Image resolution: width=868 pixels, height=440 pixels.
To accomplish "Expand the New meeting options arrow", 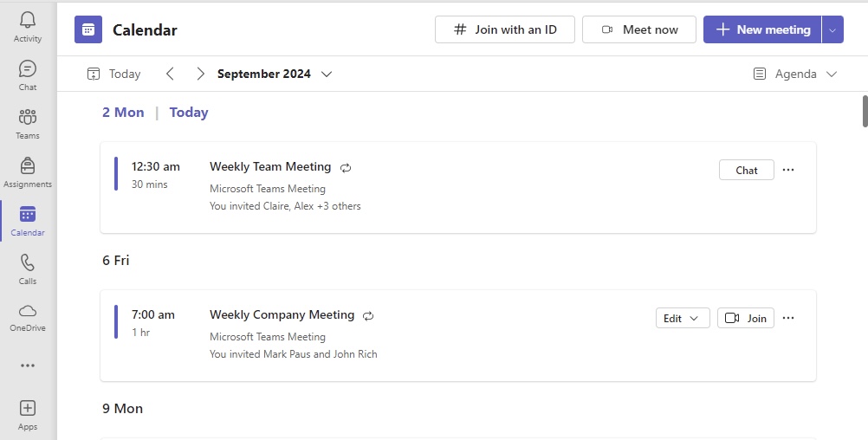I will (x=832, y=30).
